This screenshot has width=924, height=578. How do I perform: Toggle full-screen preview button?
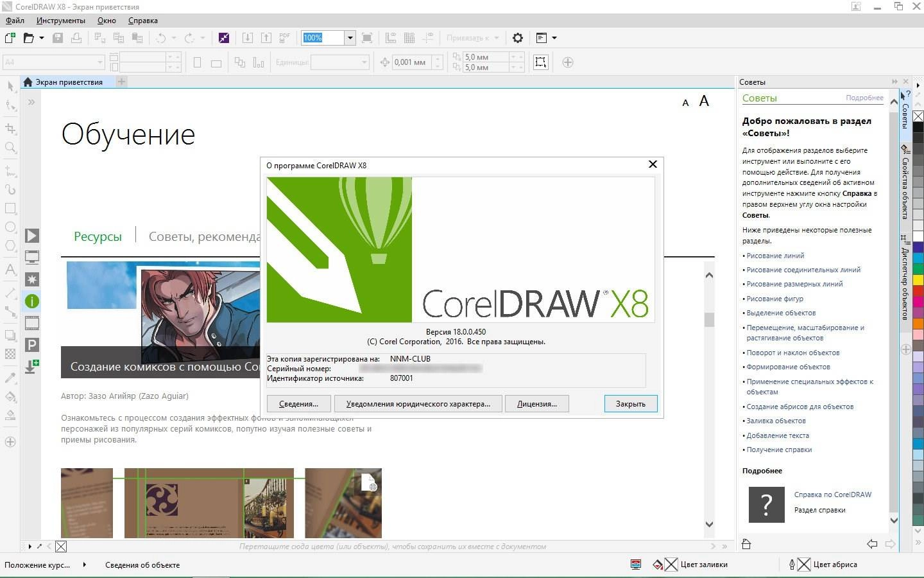click(367, 38)
